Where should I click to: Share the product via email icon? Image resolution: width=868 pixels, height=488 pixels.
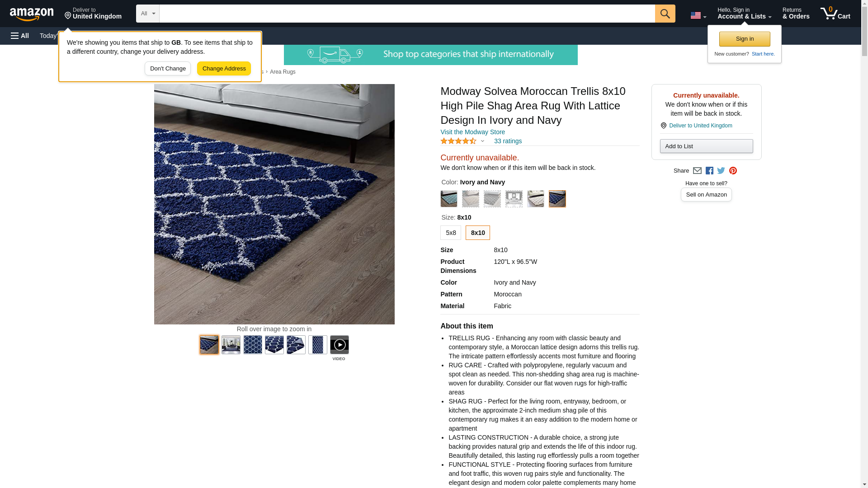pos(697,171)
